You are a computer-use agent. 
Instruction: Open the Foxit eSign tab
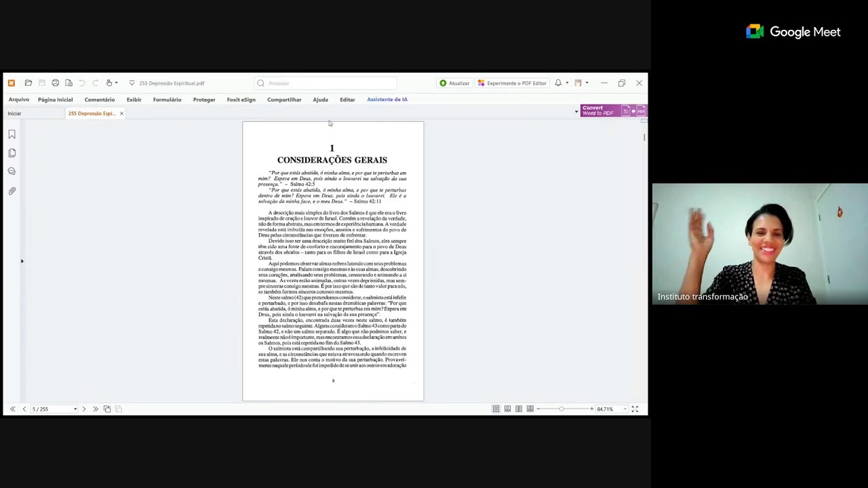(241, 100)
